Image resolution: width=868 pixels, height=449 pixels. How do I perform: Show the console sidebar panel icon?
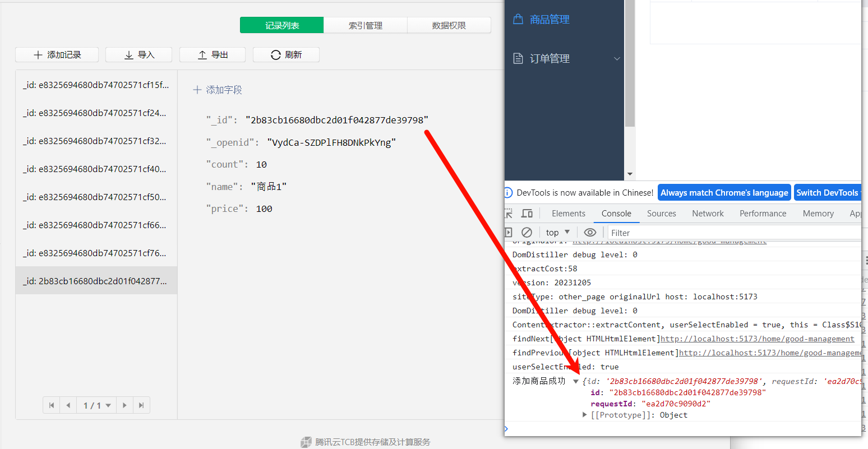pyautogui.click(x=509, y=233)
